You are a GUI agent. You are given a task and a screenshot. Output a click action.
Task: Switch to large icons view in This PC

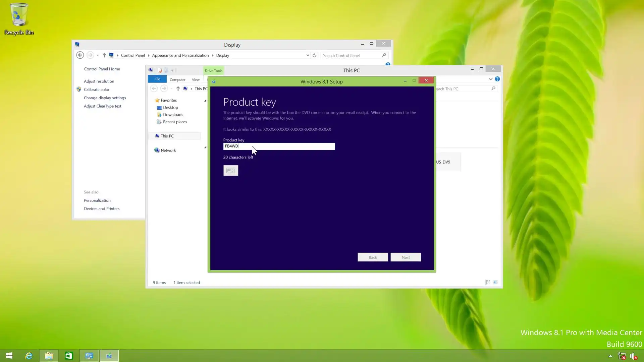[495, 282]
